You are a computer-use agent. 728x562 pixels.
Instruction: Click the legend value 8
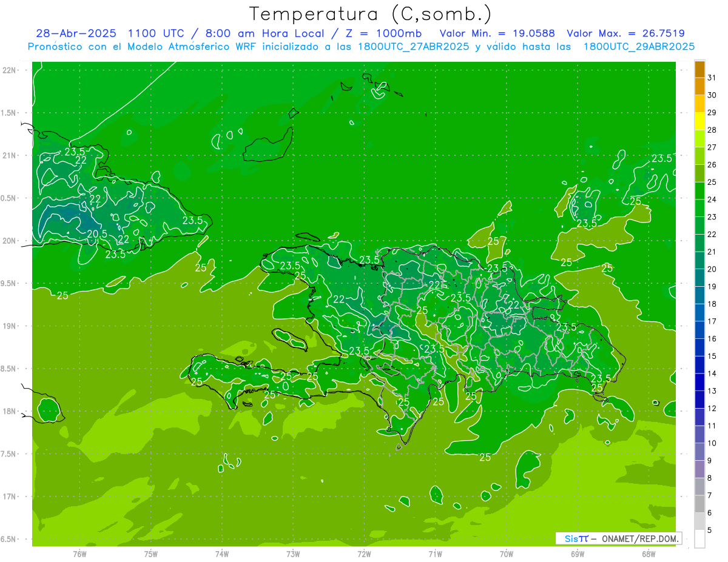710,478
